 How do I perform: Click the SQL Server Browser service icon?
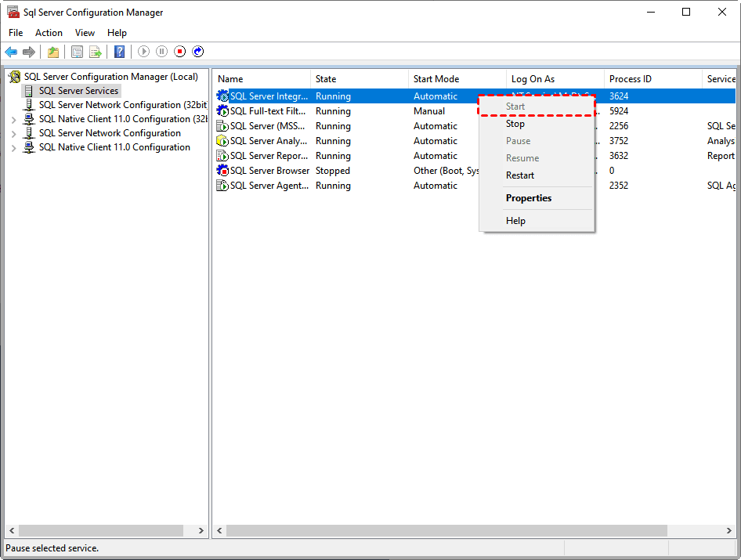[x=222, y=171]
